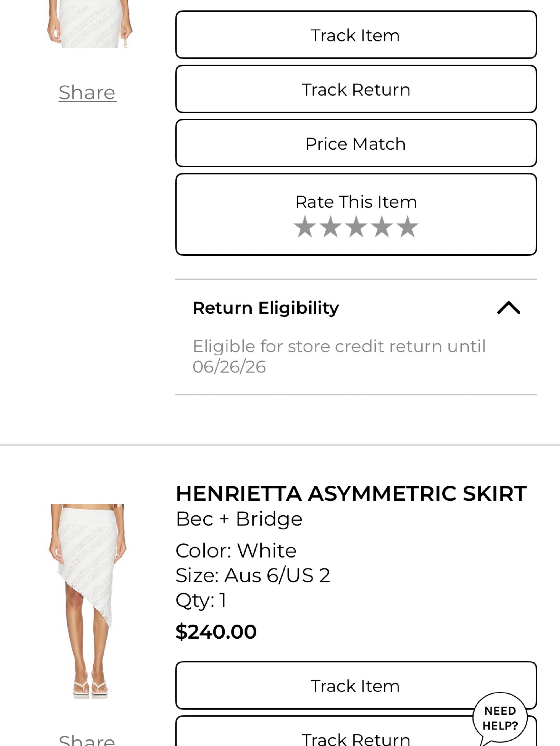This screenshot has width=560, height=746.
Task: Rate the item two stars
Action: pyautogui.click(x=330, y=227)
